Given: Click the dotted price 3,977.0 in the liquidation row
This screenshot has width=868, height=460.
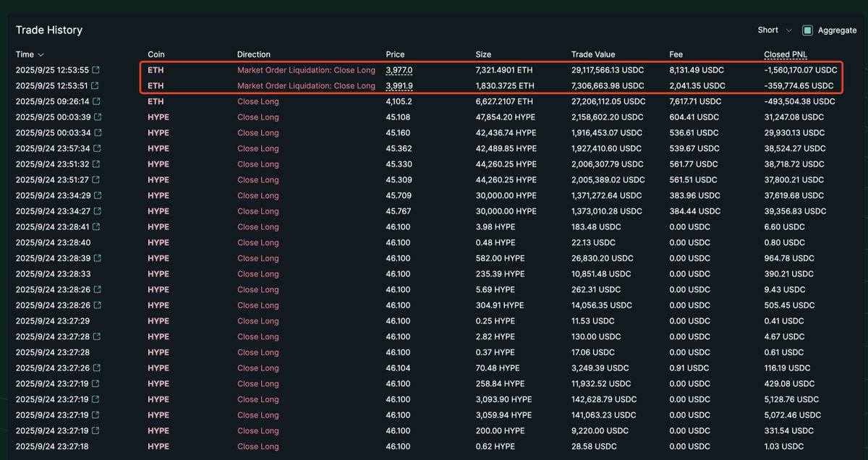Looking at the screenshot, I should (x=400, y=70).
